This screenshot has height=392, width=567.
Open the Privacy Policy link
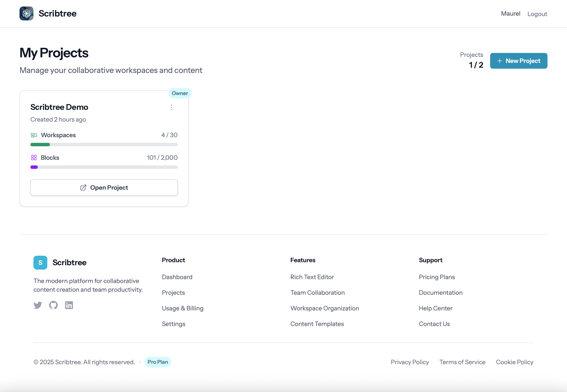point(410,362)
